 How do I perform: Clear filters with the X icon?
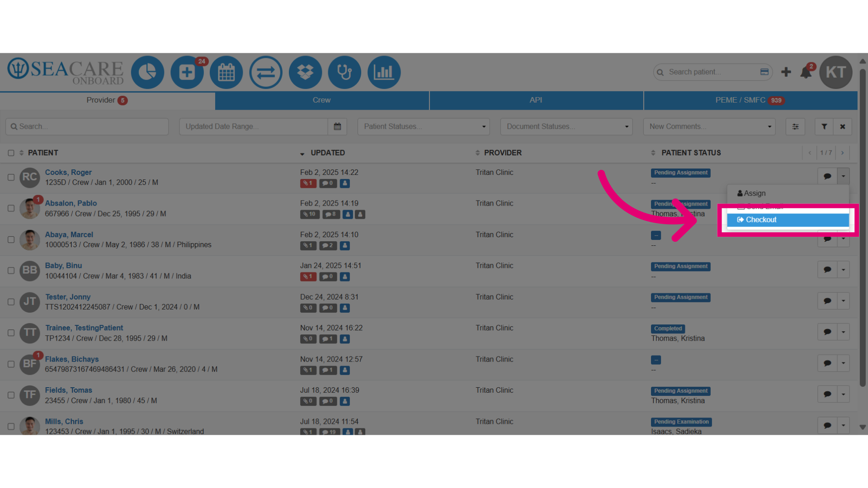(x=843, y=127)
